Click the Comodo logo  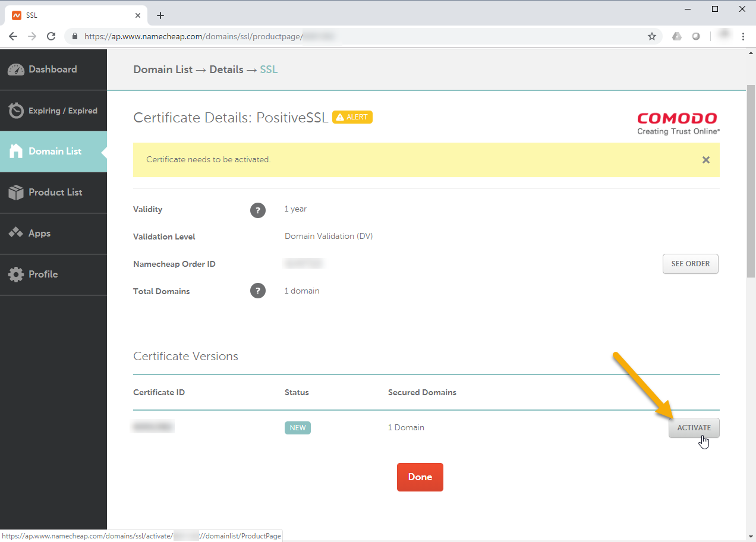[678, 123]
